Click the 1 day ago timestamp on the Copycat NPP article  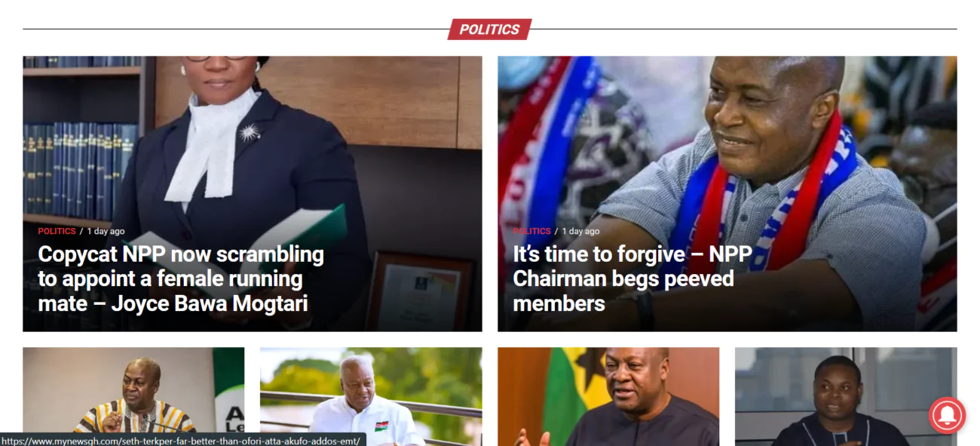click(106, 231)
